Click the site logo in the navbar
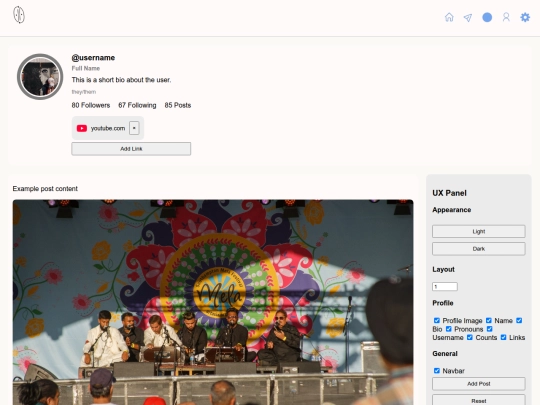Screen dimensions: 540x405 [x=19, y=15]
